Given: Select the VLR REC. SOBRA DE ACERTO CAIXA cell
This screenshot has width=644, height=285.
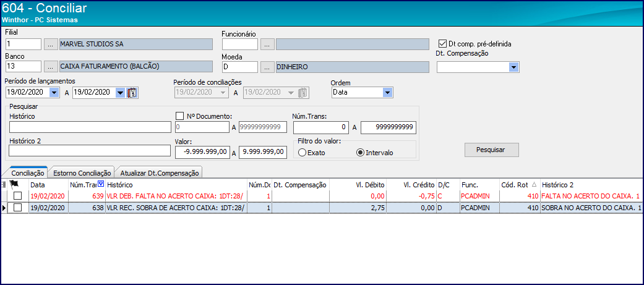Looking at the screenshot, I should point(176,208).
